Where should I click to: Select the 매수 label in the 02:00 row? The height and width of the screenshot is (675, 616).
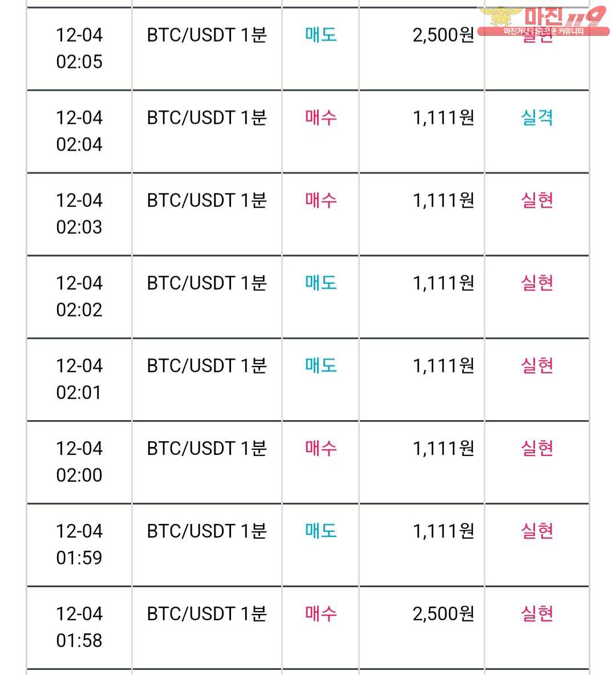pos(321,448)
